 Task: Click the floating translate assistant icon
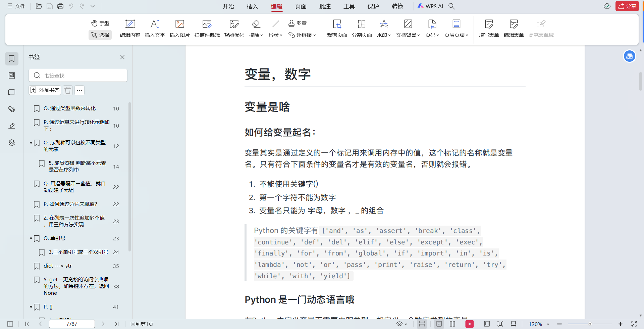point(630,56)
